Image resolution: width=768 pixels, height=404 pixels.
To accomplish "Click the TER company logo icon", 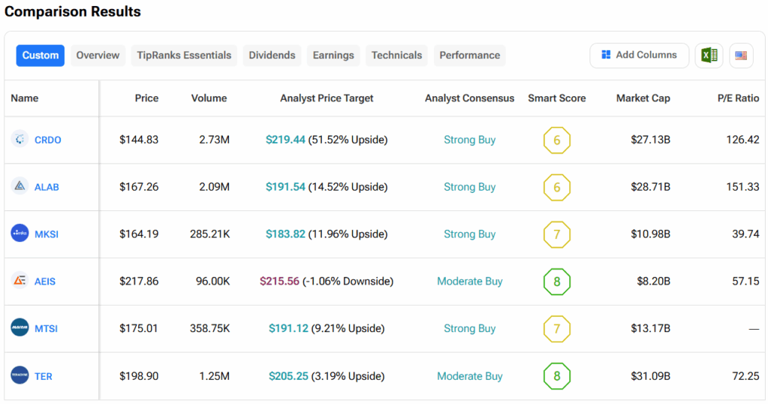I will click(x=20, y=375).
